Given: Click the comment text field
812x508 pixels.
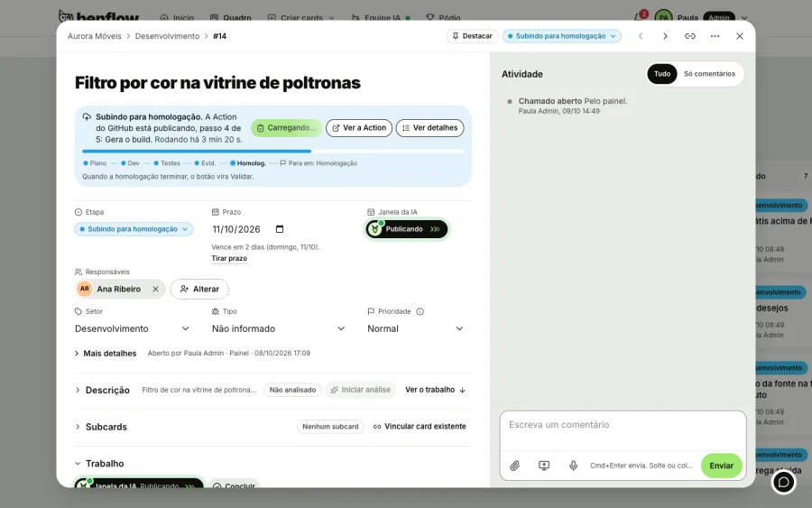Looking at the screenshot, I should click(623, 430).
